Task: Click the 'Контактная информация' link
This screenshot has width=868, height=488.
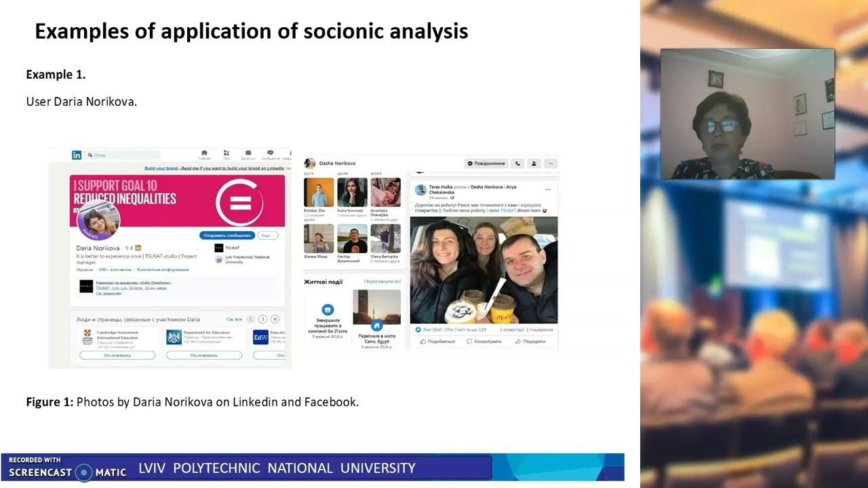Action: point(163,270)
